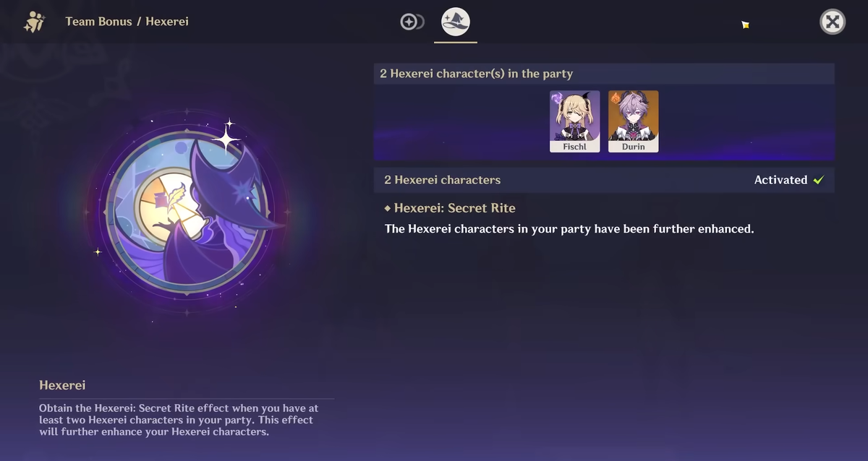This screenshot has width=868, height=461.
Task: Close the Team Bonus screen
Action: pos(833,22)
